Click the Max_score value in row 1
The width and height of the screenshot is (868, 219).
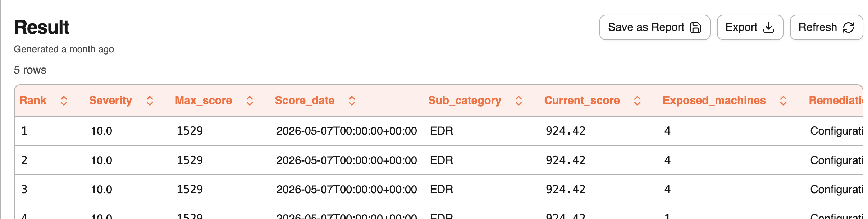[190, 131]
